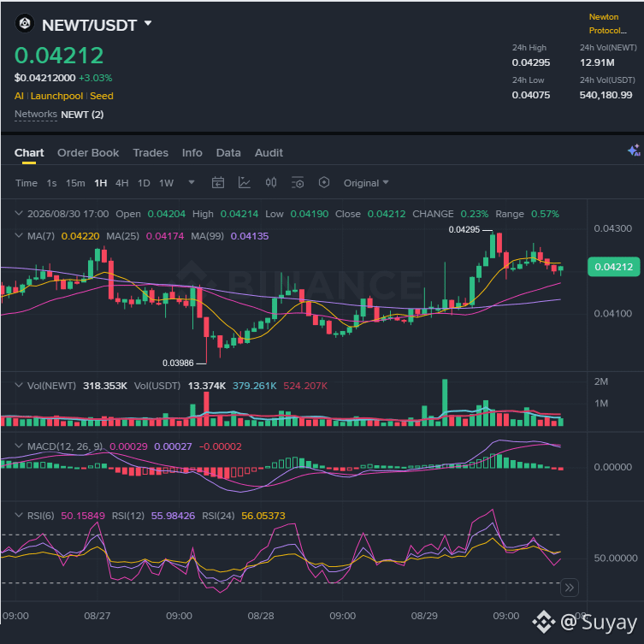Viewport: 644px width, 644px height.
Task: Click the NEWT coin logo icon
Action: click(25, 23)
